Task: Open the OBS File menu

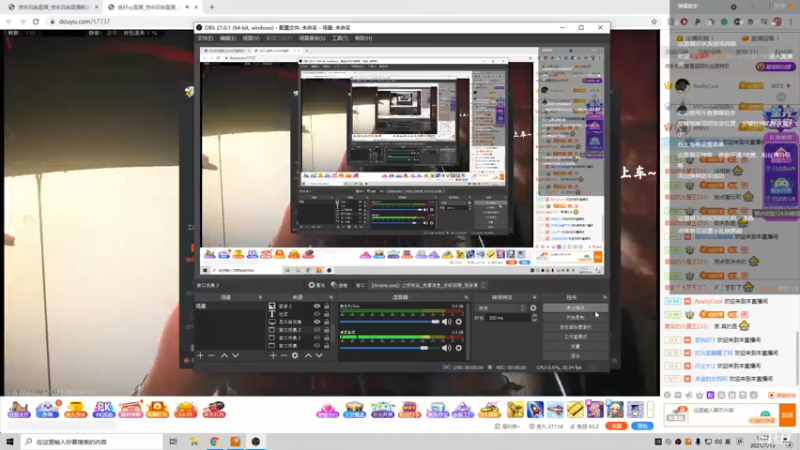Action: tap(205, 38)
